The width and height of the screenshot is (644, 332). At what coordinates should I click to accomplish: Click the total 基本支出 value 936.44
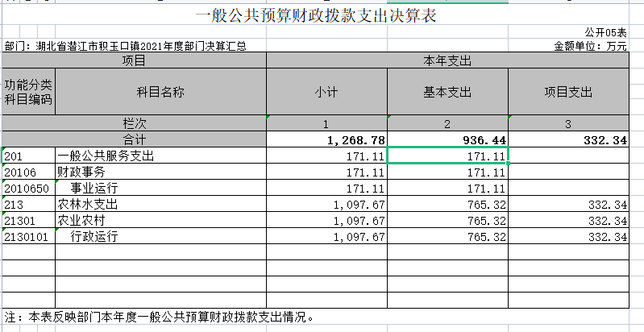pyautogui.click(x=447, y=139)
